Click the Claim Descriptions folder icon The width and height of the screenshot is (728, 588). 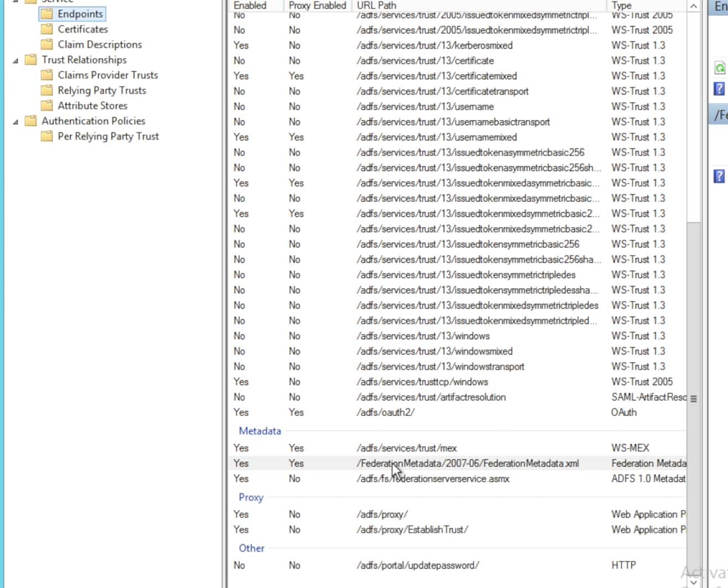[x=48, y=44]
